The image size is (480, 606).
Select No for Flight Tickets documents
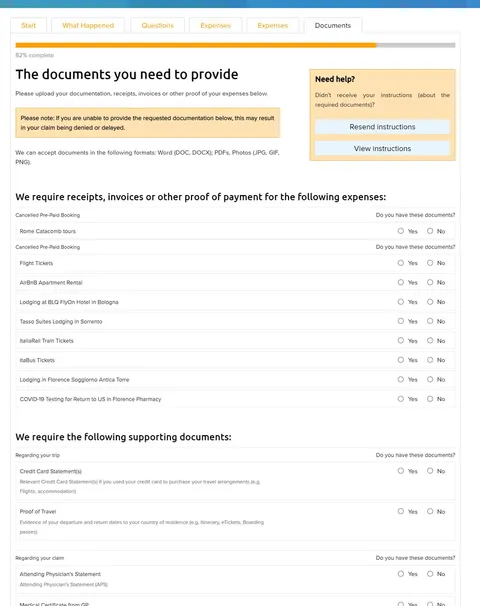pyautogui.click(x=430, y=263)
